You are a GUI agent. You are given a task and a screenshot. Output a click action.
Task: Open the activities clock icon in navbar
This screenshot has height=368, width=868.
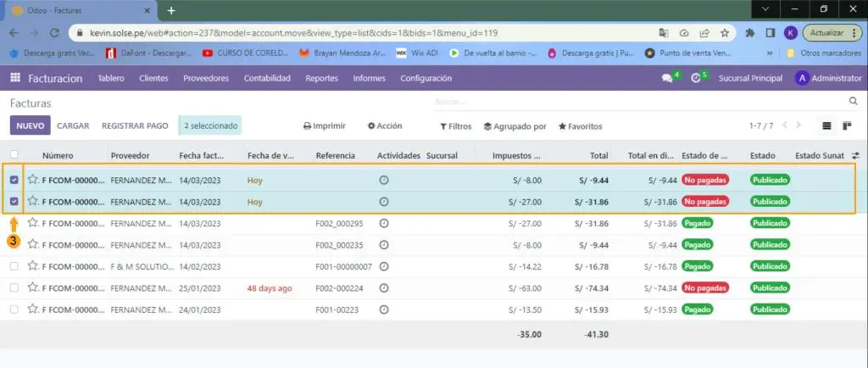pyautogui.click(x=696, y=78)
